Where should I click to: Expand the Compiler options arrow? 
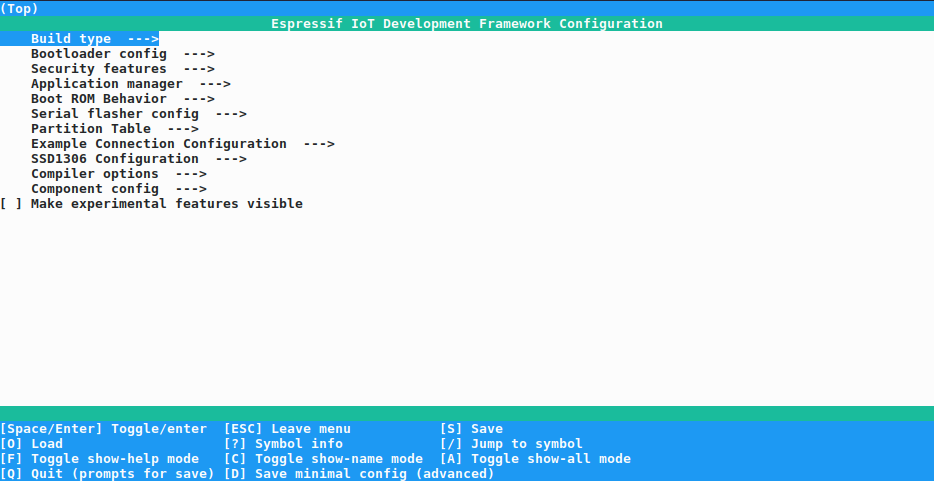(191, 174)
